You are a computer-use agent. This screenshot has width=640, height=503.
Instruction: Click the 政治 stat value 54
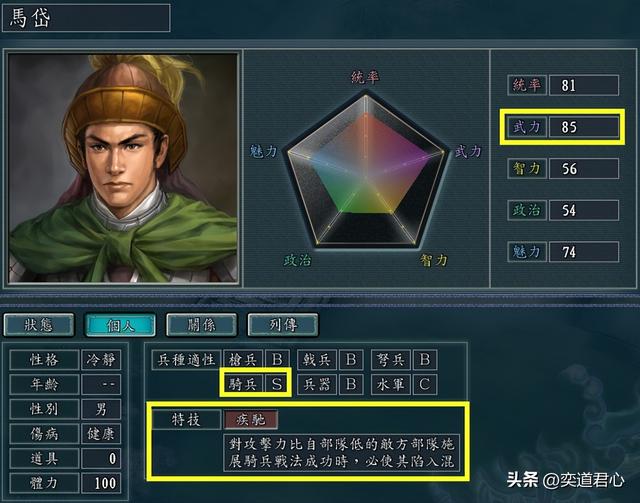[584, 210]
